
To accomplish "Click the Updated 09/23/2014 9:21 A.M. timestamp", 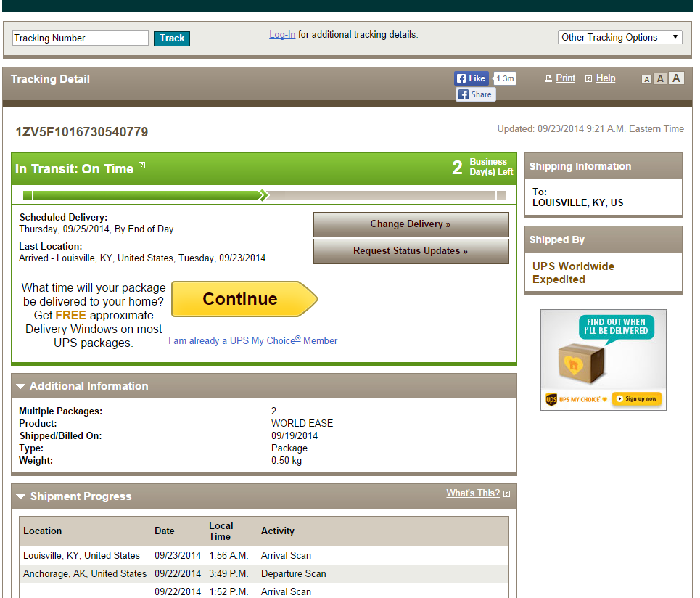I will 590,129.
